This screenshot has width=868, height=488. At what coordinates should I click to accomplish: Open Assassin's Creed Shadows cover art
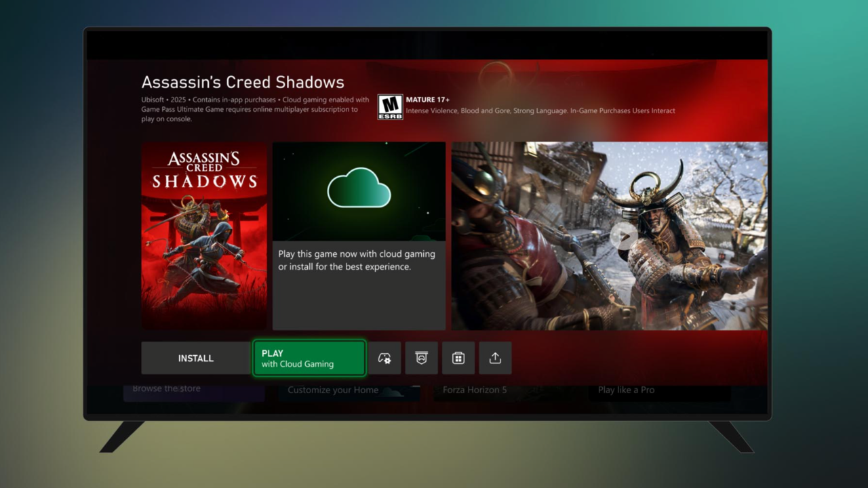coord(204,235)
